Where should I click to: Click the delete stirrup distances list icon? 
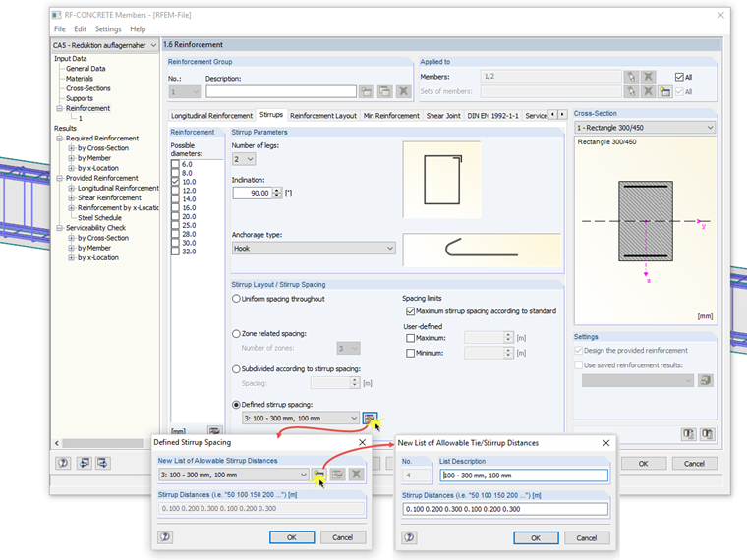[356, 475]
